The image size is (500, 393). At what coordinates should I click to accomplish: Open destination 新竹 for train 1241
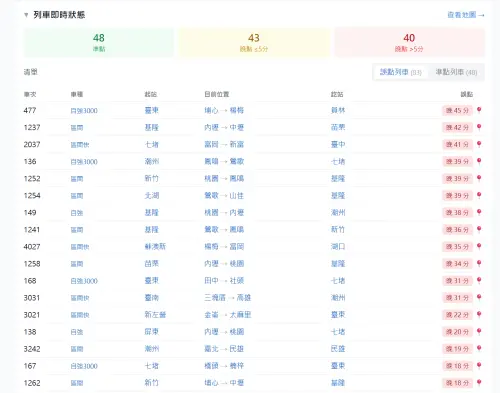click(x=338, y=229)
